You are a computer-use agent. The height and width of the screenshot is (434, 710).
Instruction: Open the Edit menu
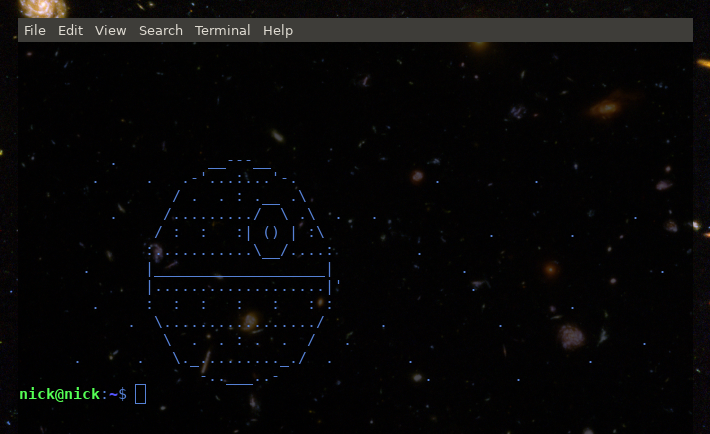70,30
